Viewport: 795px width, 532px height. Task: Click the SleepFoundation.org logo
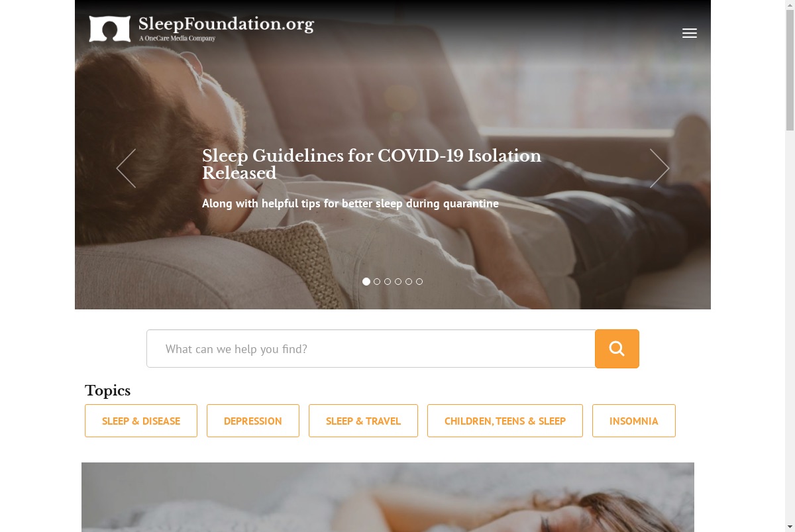201,28
